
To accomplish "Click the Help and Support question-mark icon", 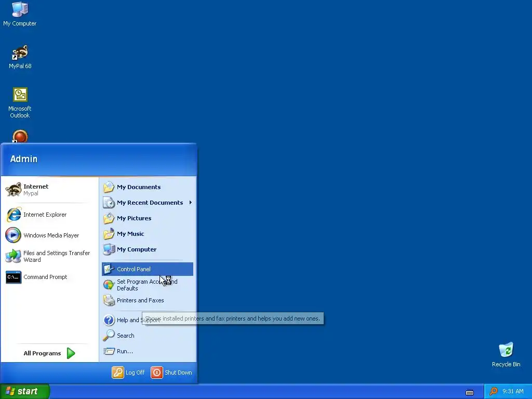I will [x=109, y=320].
